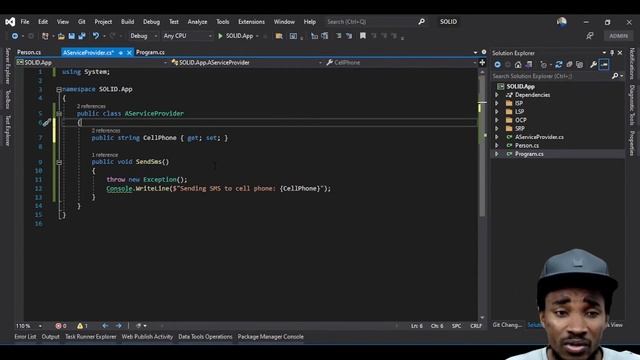Switch to the Program.cs editor tab
The image size is (640, 360).
click(150, 52)
